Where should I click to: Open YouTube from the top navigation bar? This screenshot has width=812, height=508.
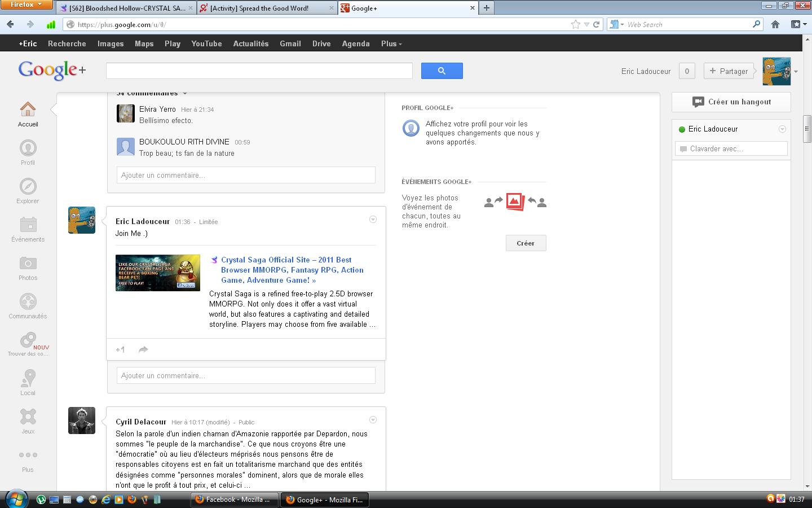point(206,43)
